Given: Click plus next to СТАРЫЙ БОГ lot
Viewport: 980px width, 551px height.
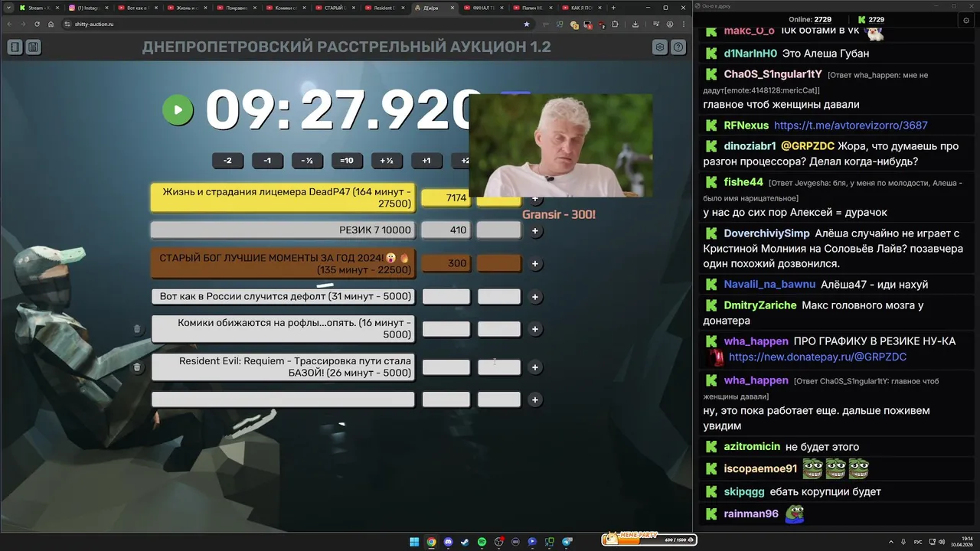Looking at the screenshot, I should tap(535, 263).
